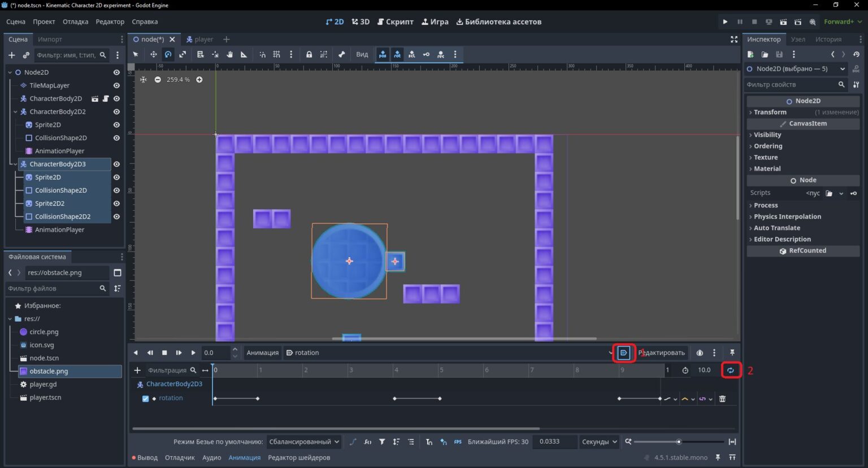Open the Seconds time unit dropdown
Screen dimensions: 868x468
click(598, 441)
